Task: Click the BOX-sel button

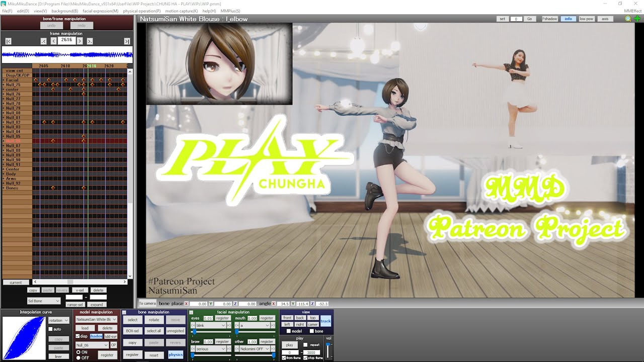Action: pyautogui.click(x=132, y=331)
